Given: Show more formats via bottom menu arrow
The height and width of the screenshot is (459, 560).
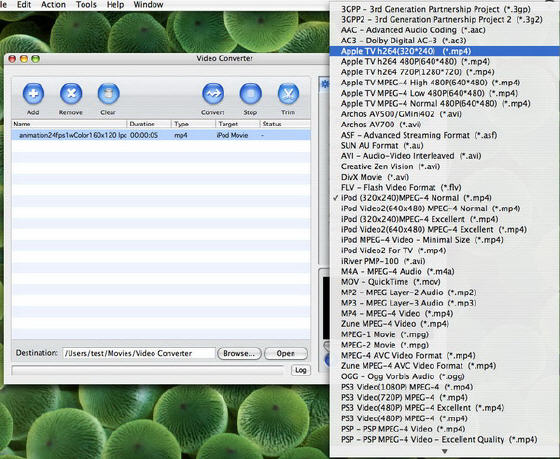Looking at the screenshot, I should pyautogui.click(x=444, y=451).
